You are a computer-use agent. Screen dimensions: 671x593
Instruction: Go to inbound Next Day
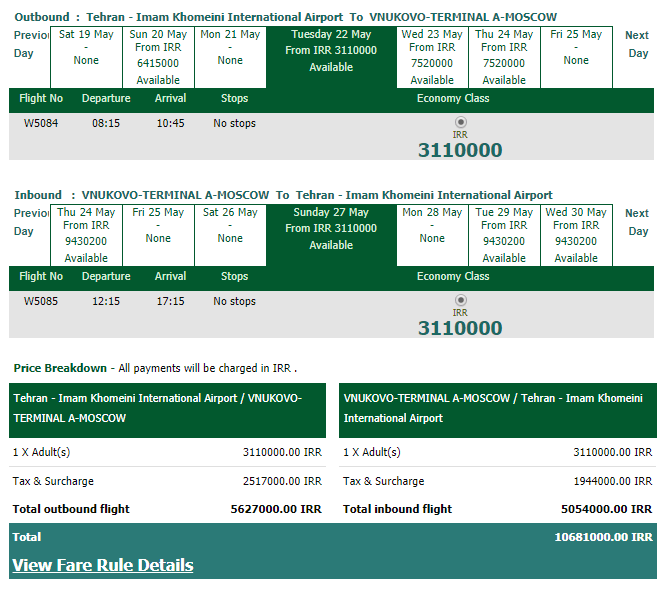637,222
